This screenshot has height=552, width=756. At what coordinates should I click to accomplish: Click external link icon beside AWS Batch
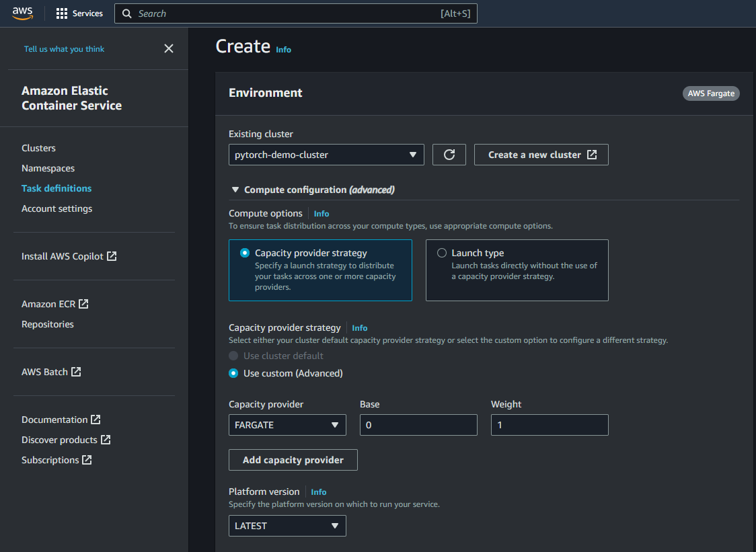76,372
